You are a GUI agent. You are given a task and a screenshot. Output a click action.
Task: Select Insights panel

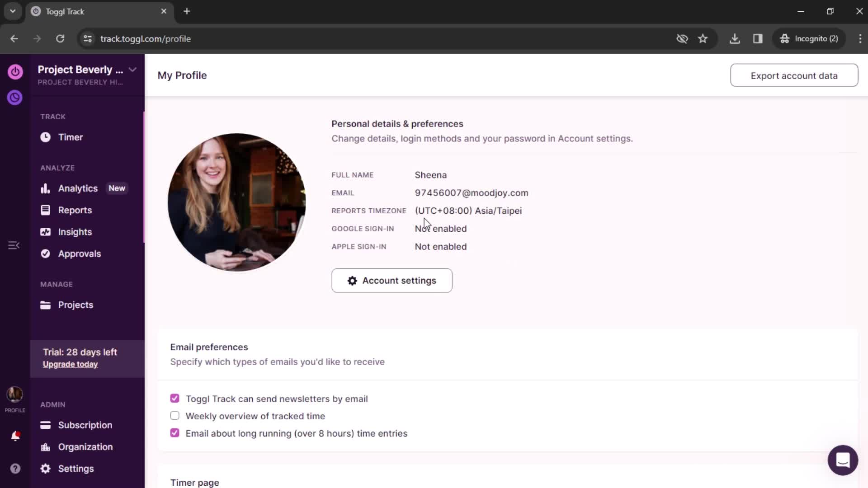pos(75,231)
